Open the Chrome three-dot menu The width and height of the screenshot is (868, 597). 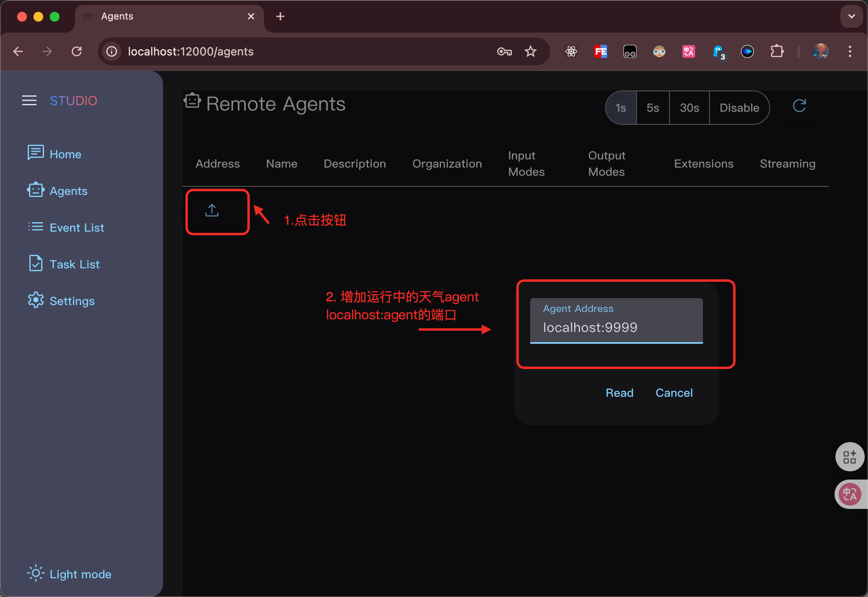(850, 51)
